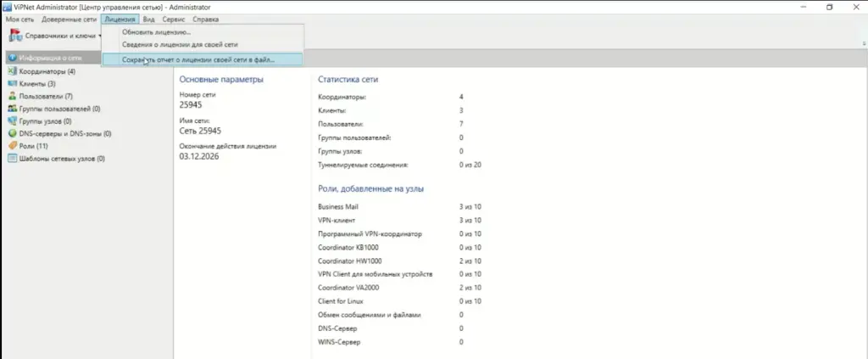
Task: Click the Группы пользователей (0) icon
Action: (13, 109)
